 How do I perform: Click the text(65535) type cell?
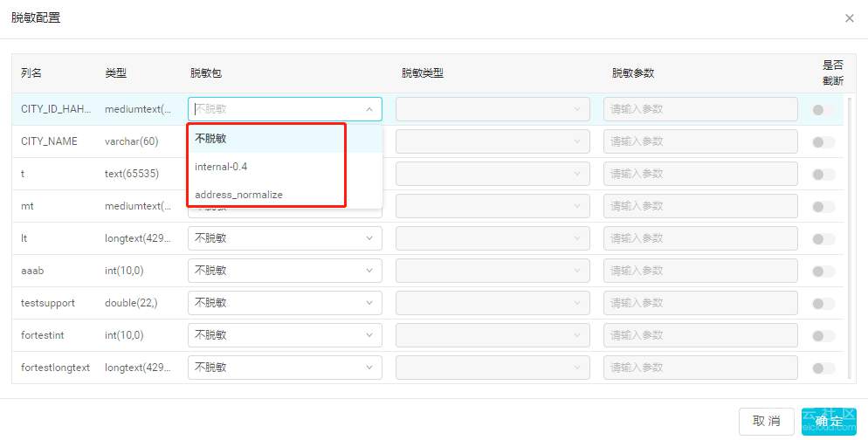click(132, 174)
